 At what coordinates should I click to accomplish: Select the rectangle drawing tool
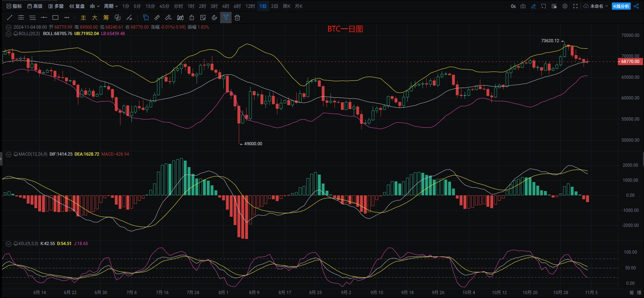point(55,18)
